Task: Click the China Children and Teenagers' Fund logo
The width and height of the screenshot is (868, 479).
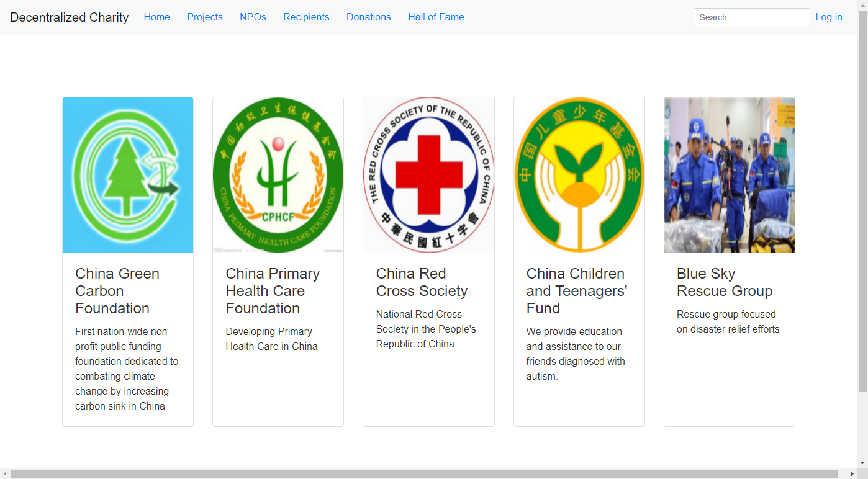Action: tap(579, 175)
